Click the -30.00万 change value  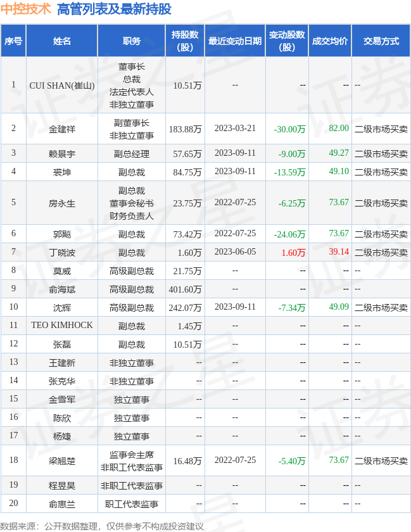point(289,129)
